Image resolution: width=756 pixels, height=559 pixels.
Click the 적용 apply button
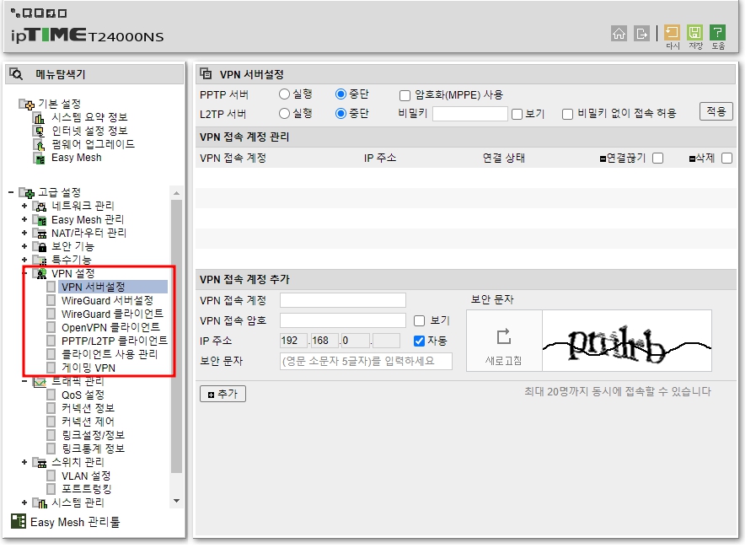pos(715,110)
